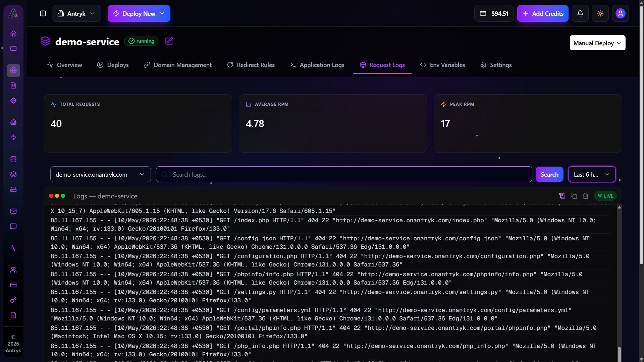Click the log entry for /php_info.php
Viewport: 644px width, 362px height.
pos(330,350)
